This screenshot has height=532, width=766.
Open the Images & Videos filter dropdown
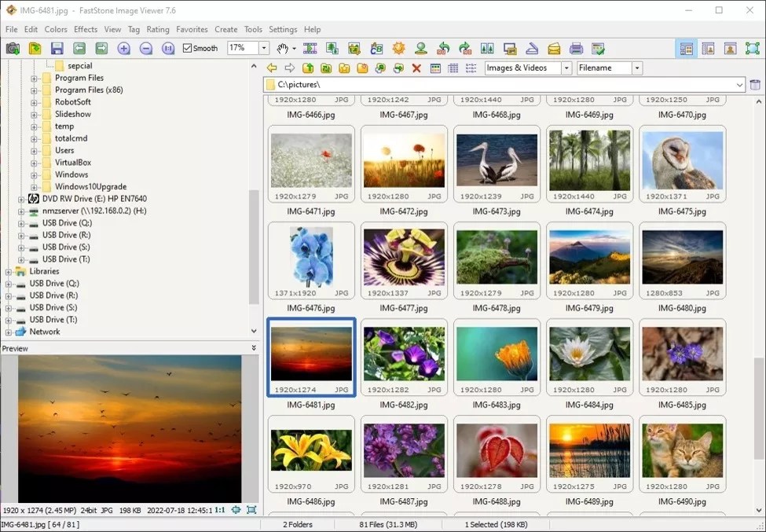pyautogui.click(x=567, y=68)
